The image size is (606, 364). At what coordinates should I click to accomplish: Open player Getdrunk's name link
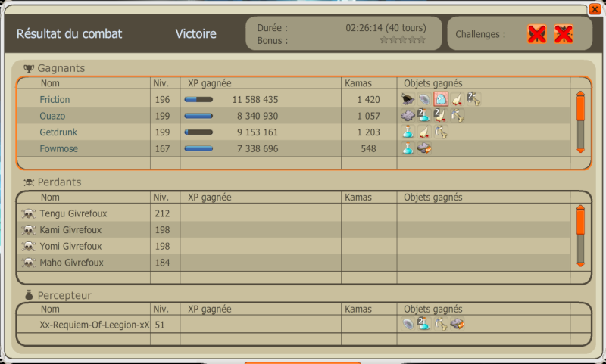click(58, 132)
